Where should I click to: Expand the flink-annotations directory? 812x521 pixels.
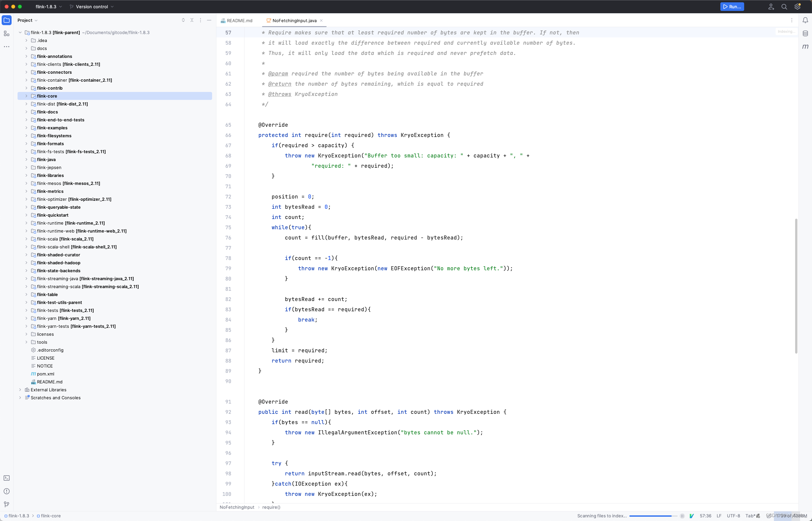tap(26, 56)
